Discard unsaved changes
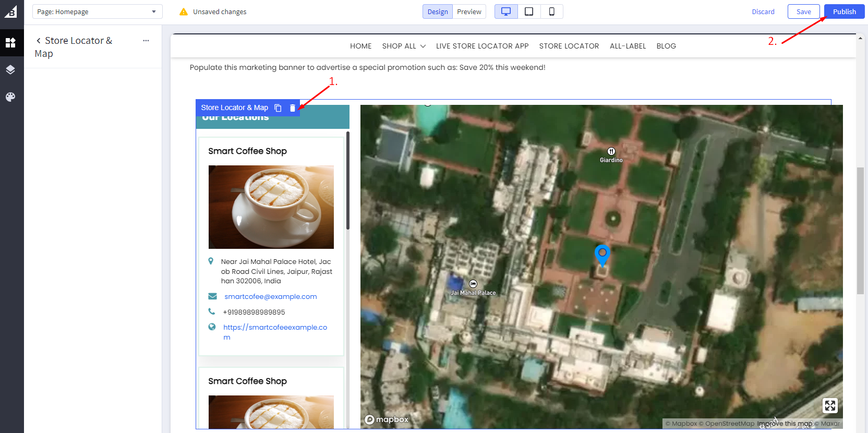This screenshot has width=868, height=433. pos(763,11)
